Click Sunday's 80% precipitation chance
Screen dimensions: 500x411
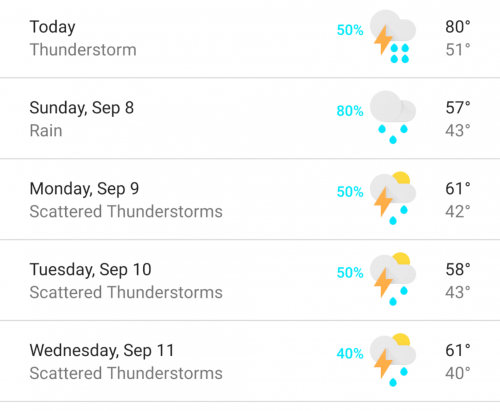[x=350, y=111]
